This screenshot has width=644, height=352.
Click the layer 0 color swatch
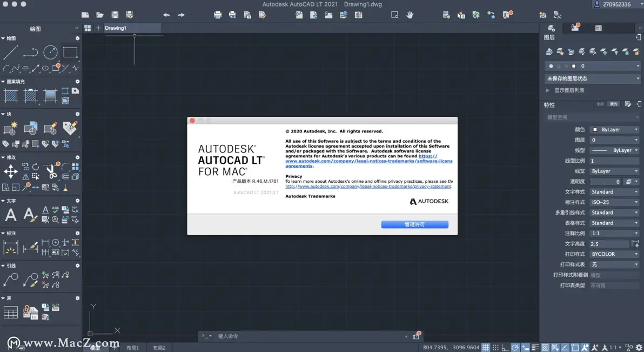[574, 66]
